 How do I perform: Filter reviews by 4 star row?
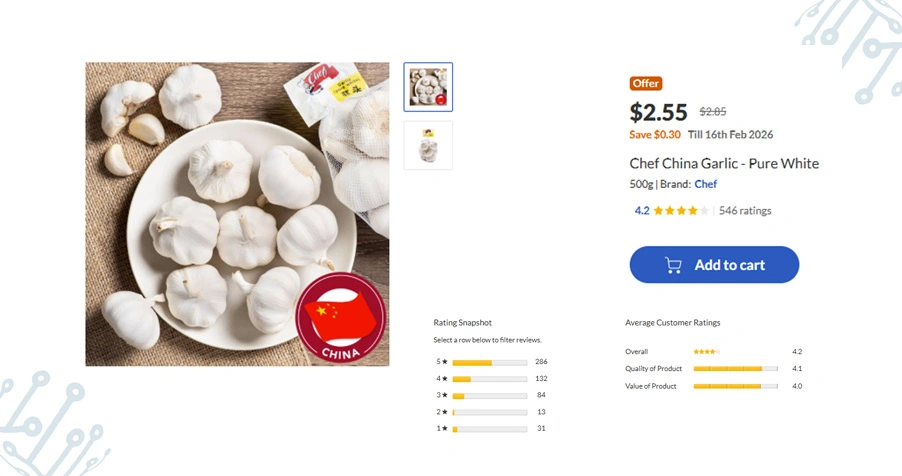tap(489, 379)
